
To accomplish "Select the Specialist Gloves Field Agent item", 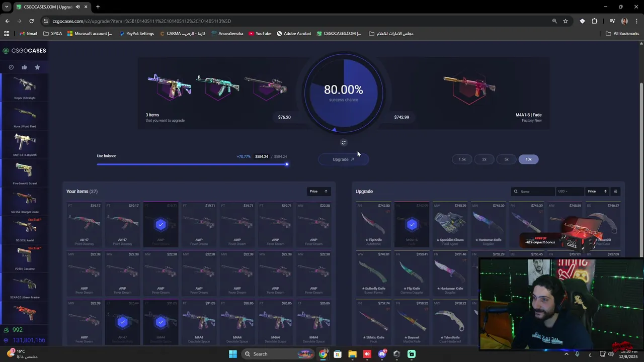I will [450, 225].
